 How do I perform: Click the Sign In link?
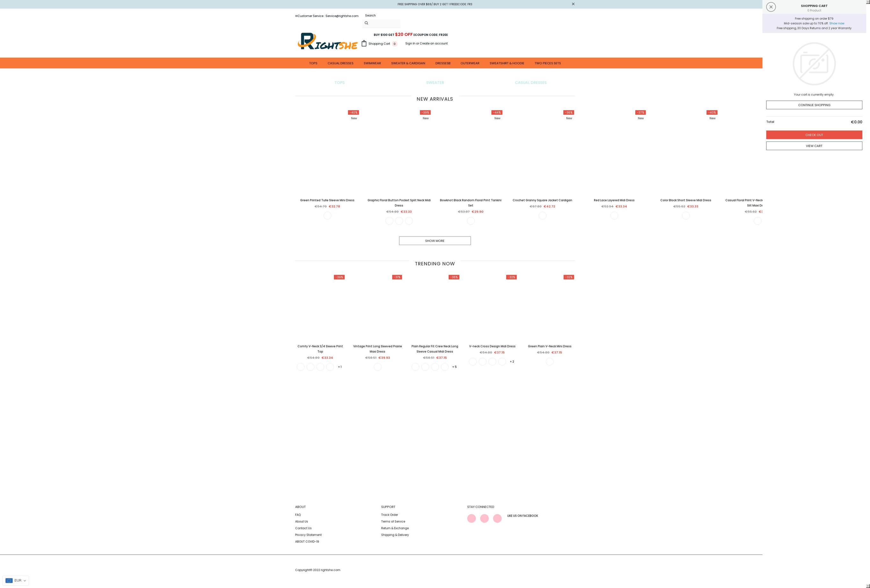coord(410,43)
